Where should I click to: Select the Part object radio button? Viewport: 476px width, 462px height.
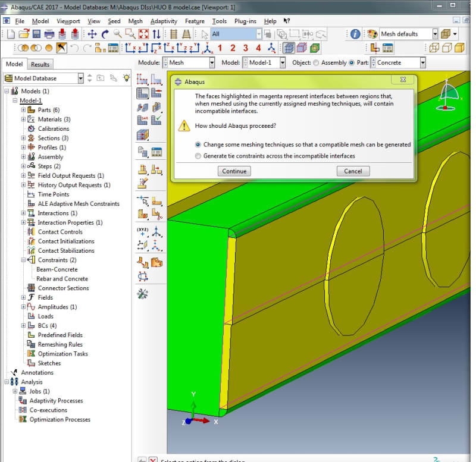(x=352, y=63)
